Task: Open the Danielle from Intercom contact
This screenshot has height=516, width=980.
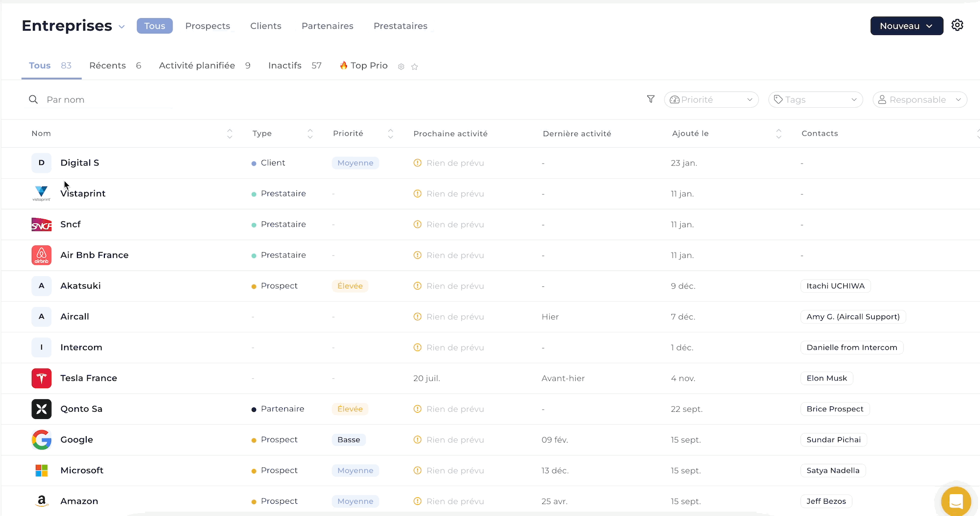Action: (852, 347)
